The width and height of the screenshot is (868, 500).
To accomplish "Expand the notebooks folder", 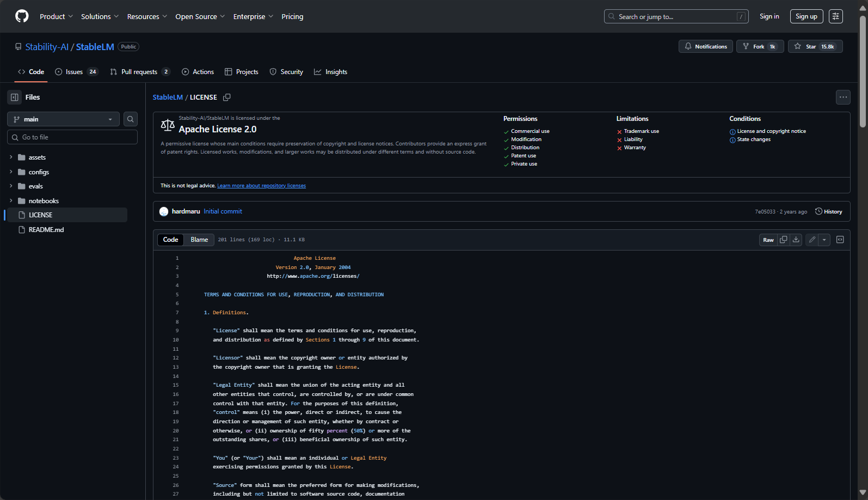I will (x=11, y=200).
